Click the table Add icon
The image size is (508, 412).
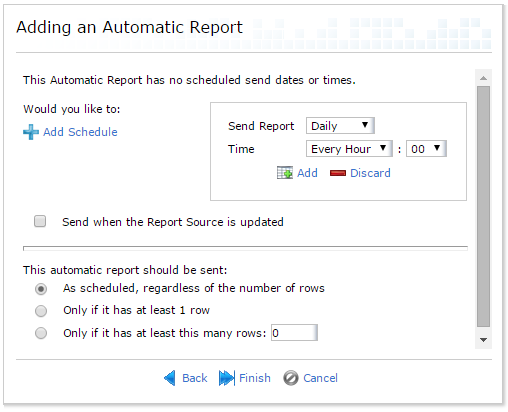(x=285, y=173)
